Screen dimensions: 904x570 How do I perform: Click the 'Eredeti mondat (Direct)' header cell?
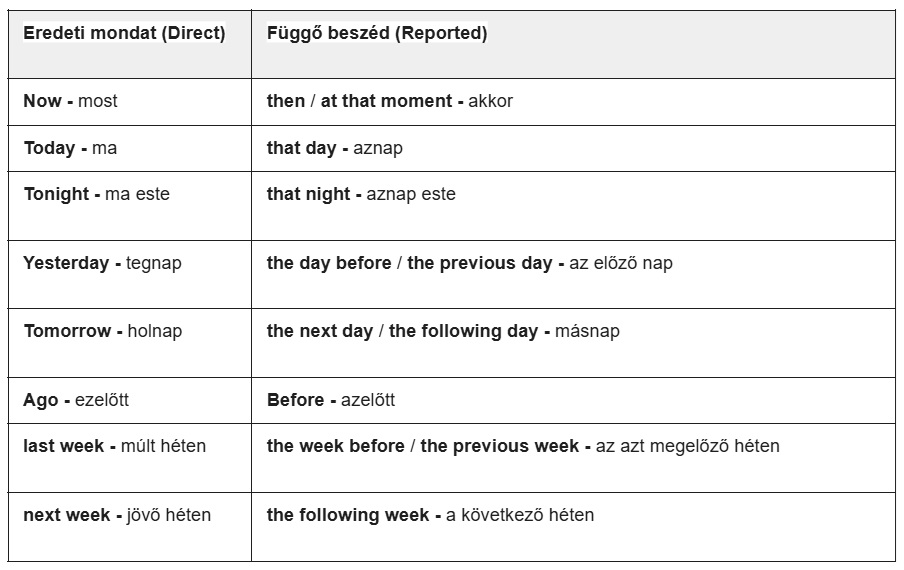pos(124,34)
